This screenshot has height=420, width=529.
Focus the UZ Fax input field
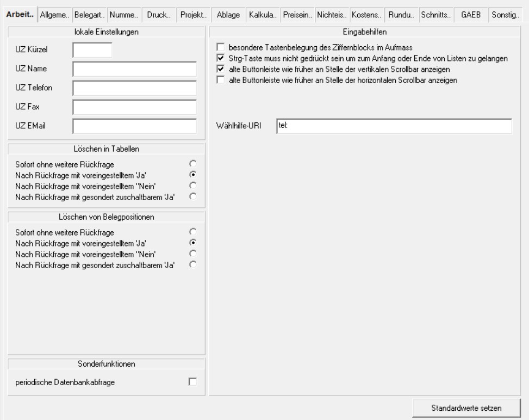pos(135,107)
